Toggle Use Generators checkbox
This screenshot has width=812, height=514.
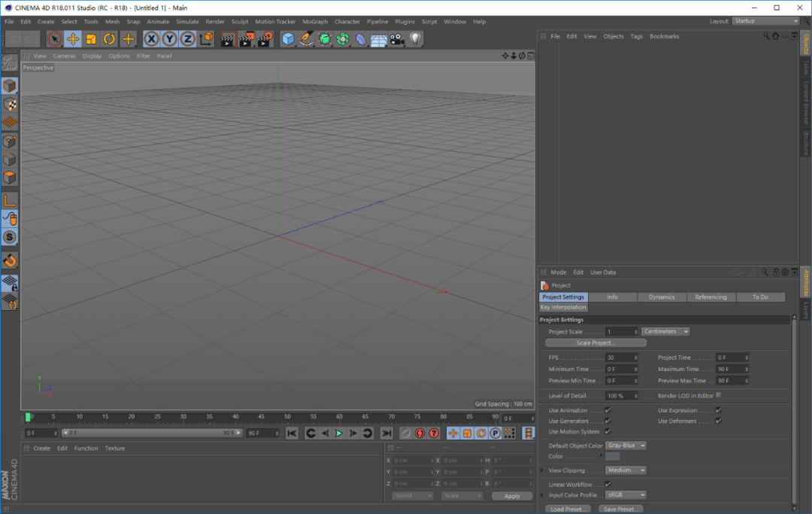pos(608,421)
